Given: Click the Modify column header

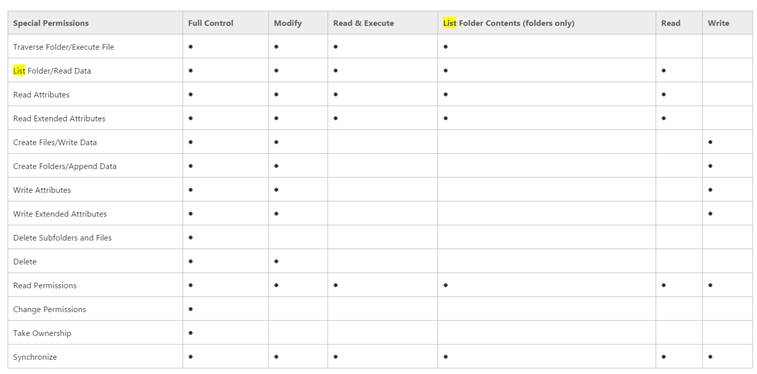Looking at the screenshot, I should (288, 23).
